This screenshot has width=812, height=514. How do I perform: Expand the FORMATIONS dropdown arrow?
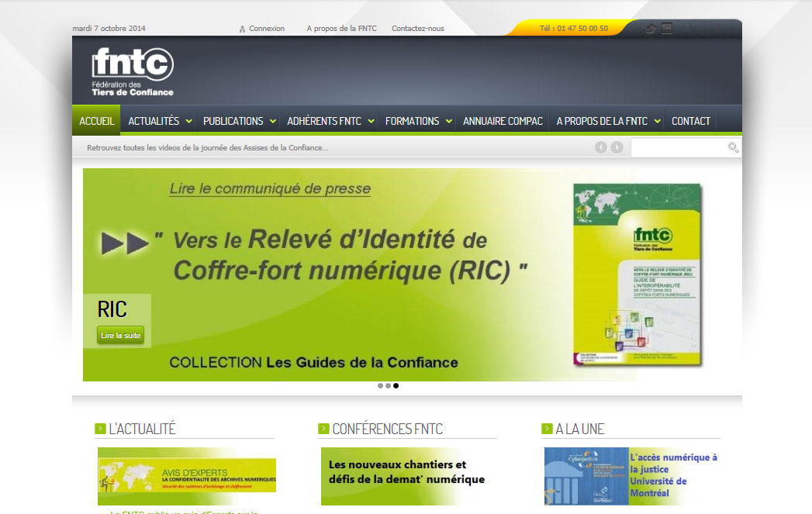pyautogui.click(x=449, y=121)
